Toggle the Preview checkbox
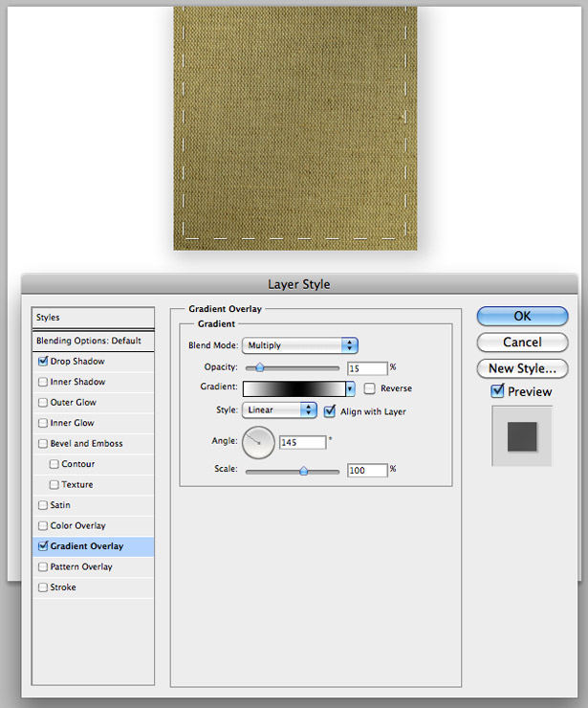 497,391
